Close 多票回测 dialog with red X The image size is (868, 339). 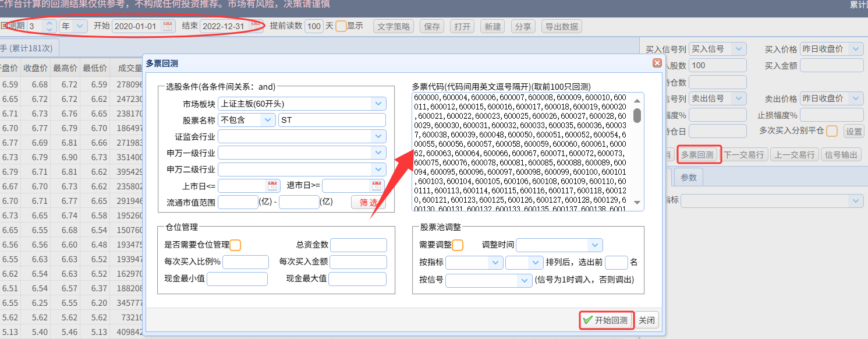point(657,63)
